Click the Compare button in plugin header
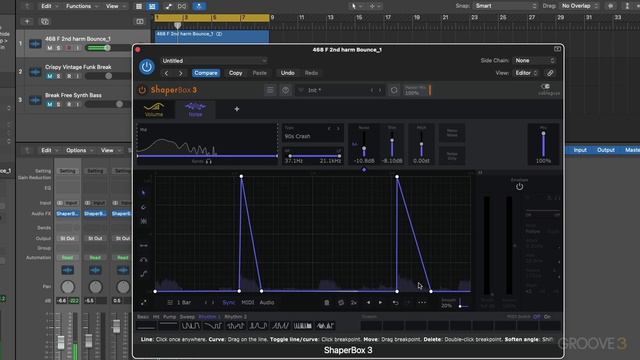 [206, 73]
